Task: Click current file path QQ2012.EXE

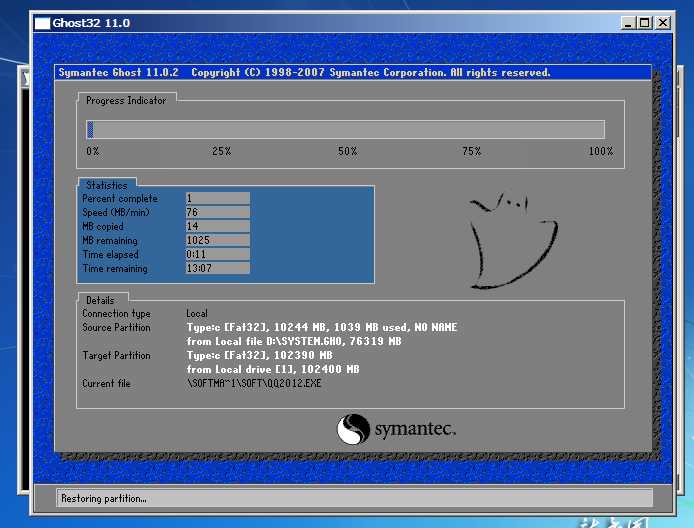Action: tap(254, 383)
